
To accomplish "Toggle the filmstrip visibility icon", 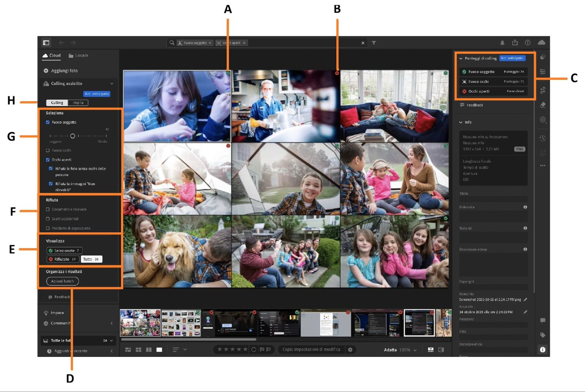I will click(x=431, y=350).
